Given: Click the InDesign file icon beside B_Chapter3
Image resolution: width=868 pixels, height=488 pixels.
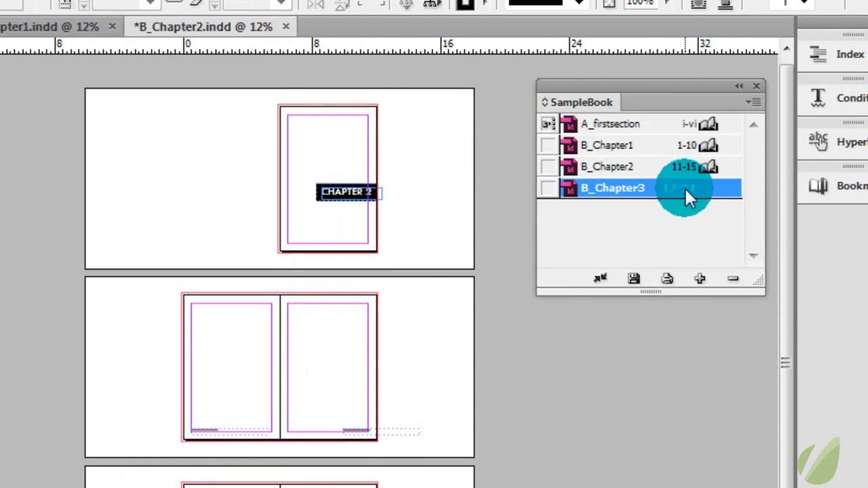Looking at the screenshot, I should pyautogui.click(x=568, y=188).
